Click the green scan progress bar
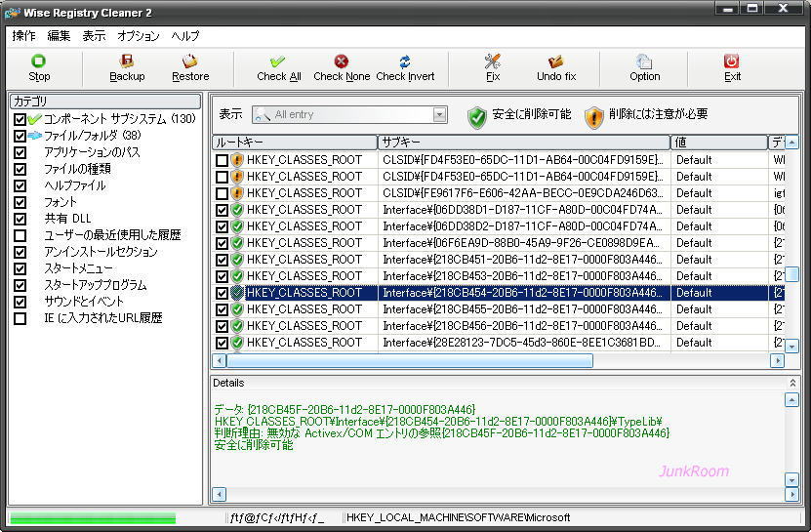Screen dimensions: 811x532 [93, 517]
